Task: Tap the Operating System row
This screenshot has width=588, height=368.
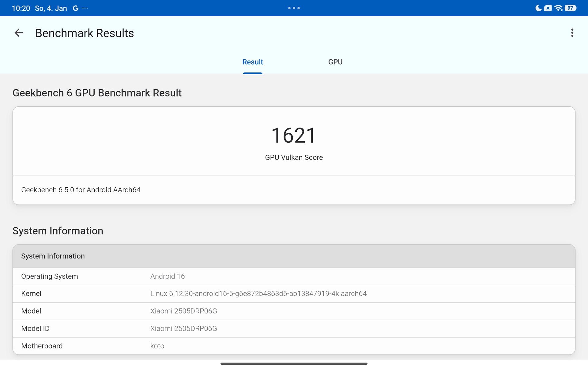Action: click(293, 276)
